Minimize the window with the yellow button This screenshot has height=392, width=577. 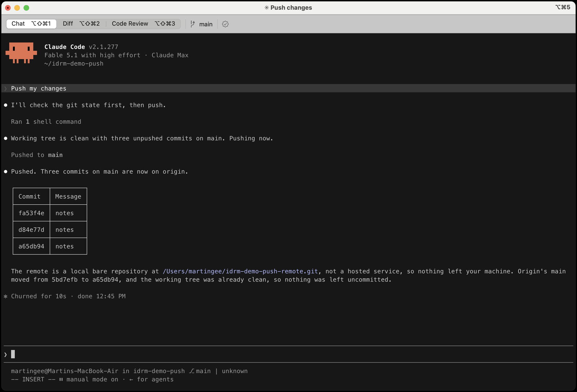pyautogui.click(x=17, y=8)
